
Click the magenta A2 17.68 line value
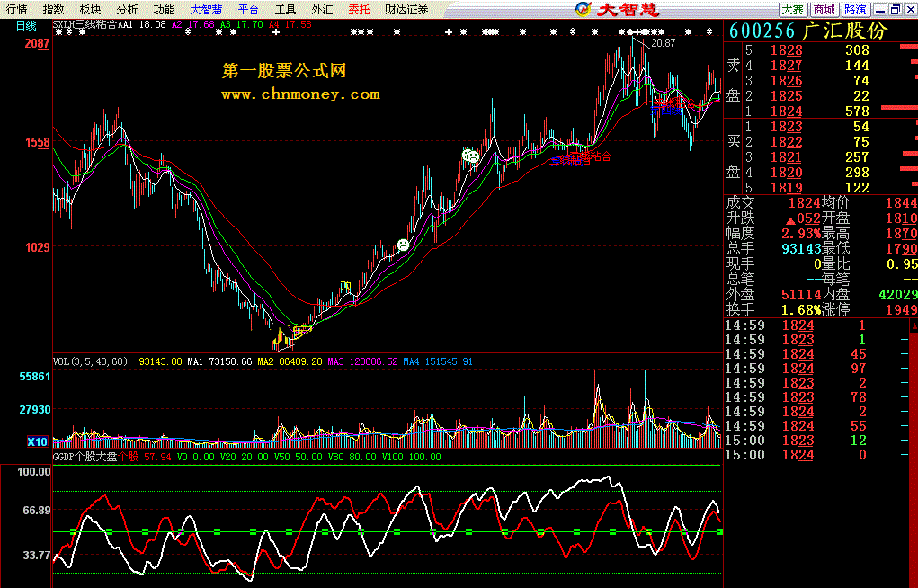pos(193,24)
